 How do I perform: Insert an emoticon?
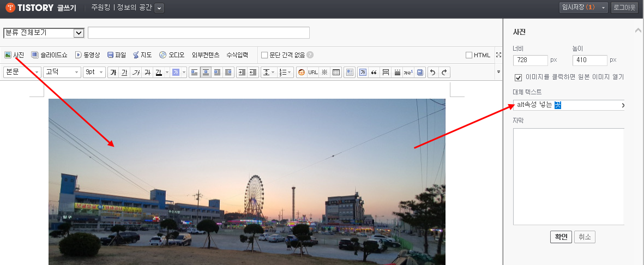pyautogui.click(x=302, y=73)
